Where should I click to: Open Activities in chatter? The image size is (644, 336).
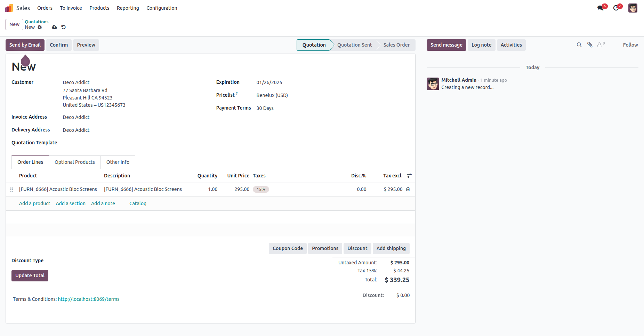[511, 45]
